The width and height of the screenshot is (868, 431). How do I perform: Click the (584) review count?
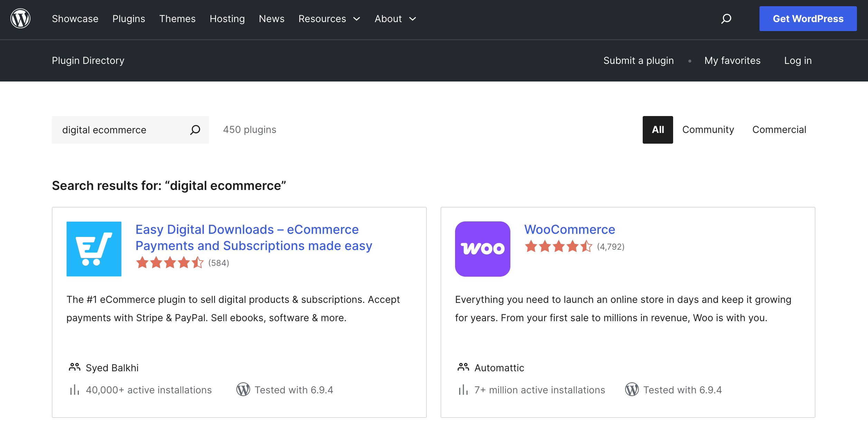219,263
